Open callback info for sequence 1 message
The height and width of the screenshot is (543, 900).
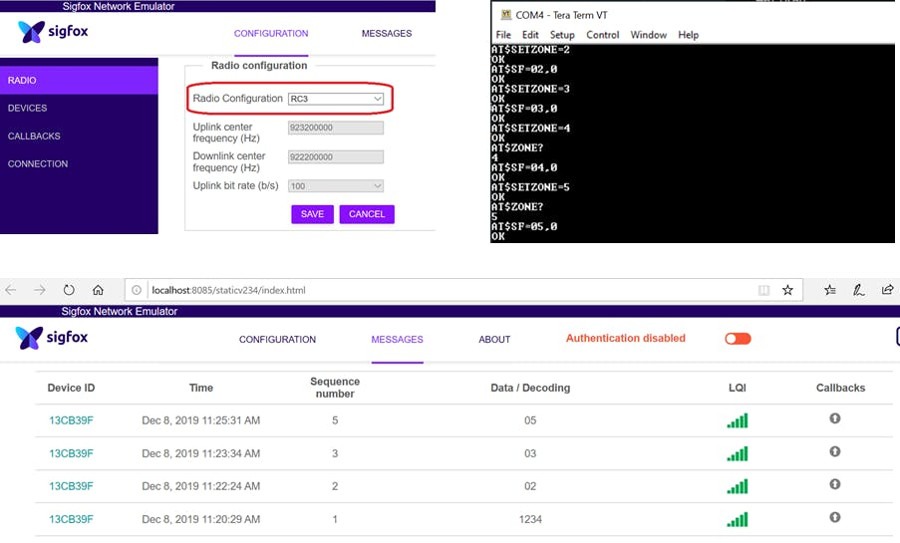[835, 517]
